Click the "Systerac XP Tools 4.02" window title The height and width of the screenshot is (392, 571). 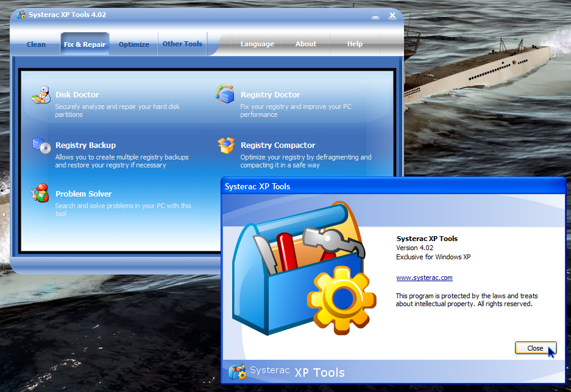tap(68, 15)
